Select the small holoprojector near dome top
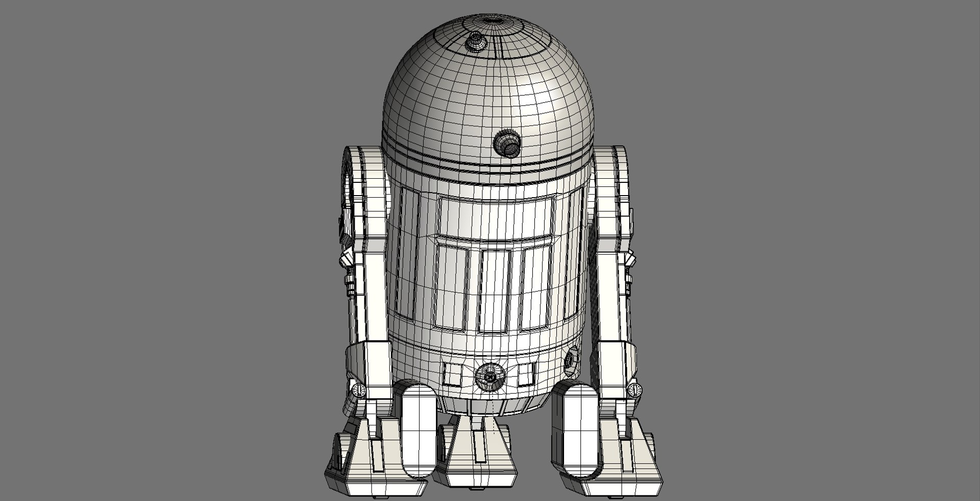 [476, 42]
